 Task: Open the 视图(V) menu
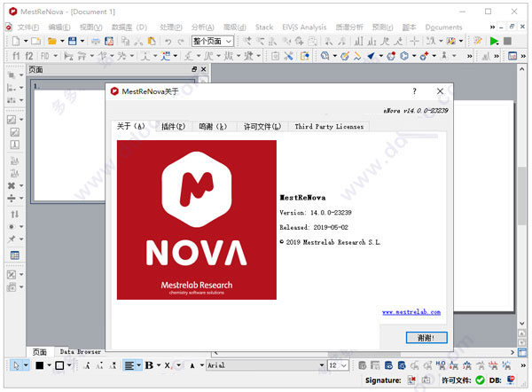click(x=91, y=27)
